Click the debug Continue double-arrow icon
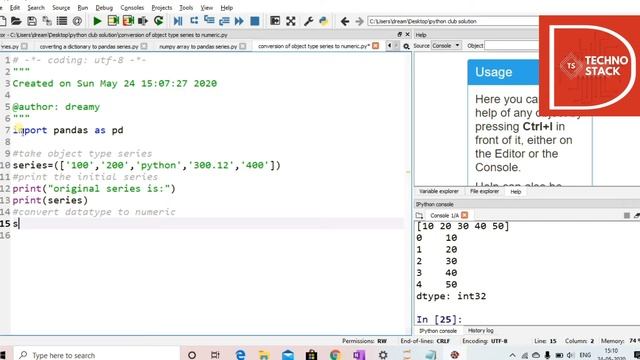640x360 pixels. pos(239,21)
